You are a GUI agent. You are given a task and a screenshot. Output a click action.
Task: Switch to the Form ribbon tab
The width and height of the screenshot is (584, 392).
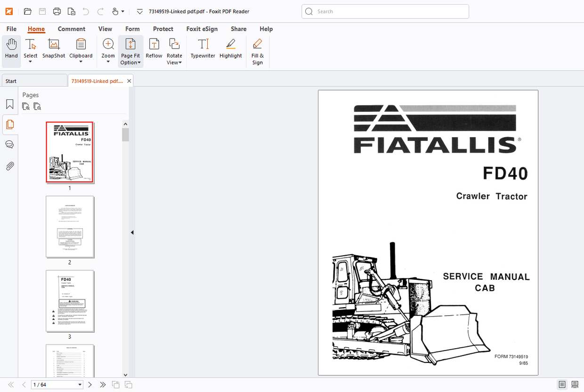(132, 29)
